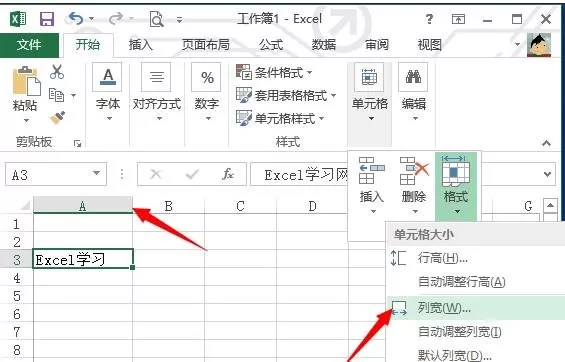This screenshot has height=362, width=565.
Task: Switch to the 页面布局 tab
Action: click(x=205, y=45)
